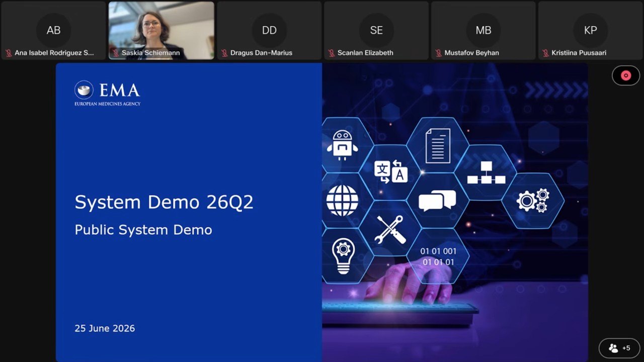
Task: Click the document hexagon icon
Action: 438,145
